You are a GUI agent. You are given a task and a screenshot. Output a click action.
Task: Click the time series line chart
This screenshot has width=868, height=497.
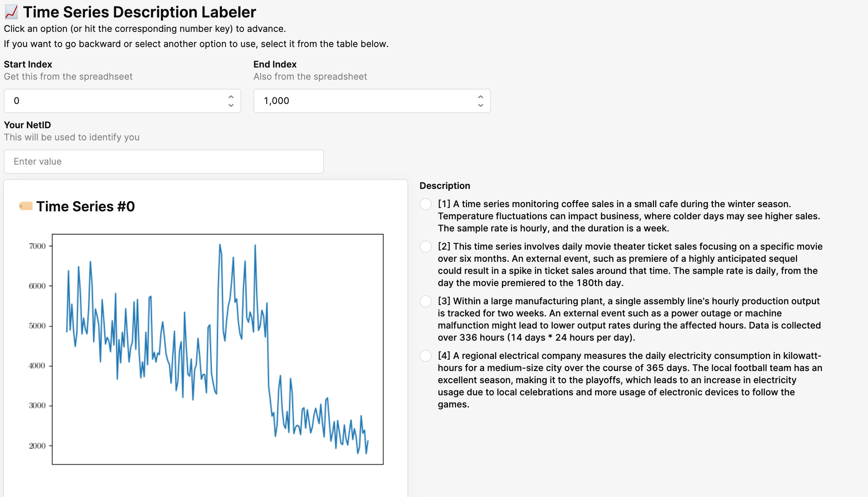[x=217, y=349]
